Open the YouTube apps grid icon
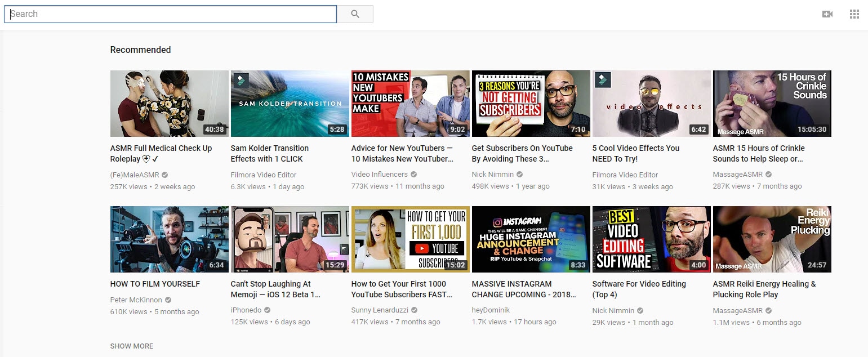 tap(854, 14)
